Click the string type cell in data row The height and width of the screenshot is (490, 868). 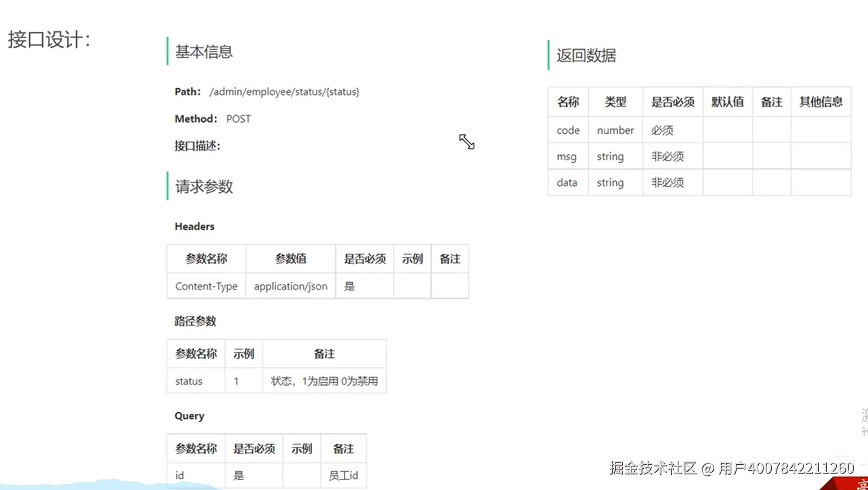(615, 183)
